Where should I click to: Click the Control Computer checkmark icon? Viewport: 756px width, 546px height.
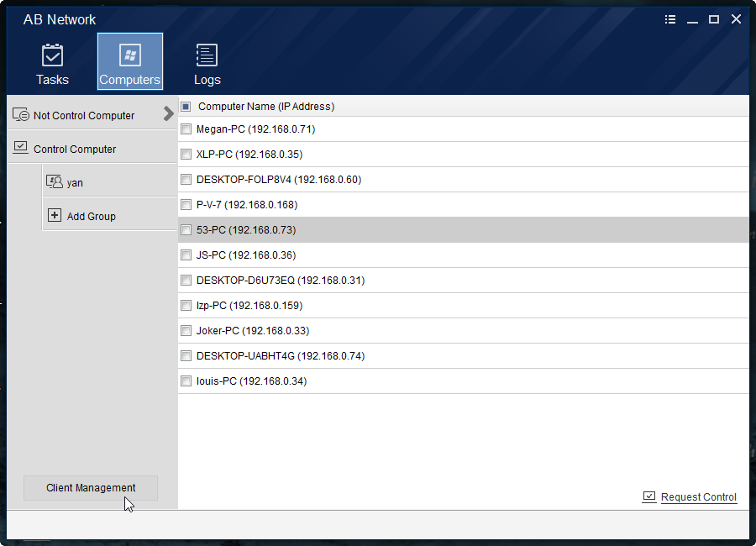(21, 147)
